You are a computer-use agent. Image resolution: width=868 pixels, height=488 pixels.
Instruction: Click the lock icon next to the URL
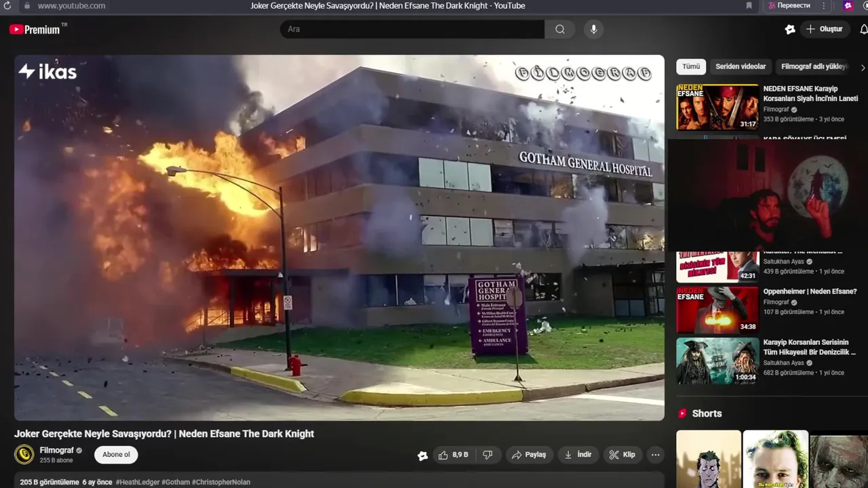coord(27,5)
